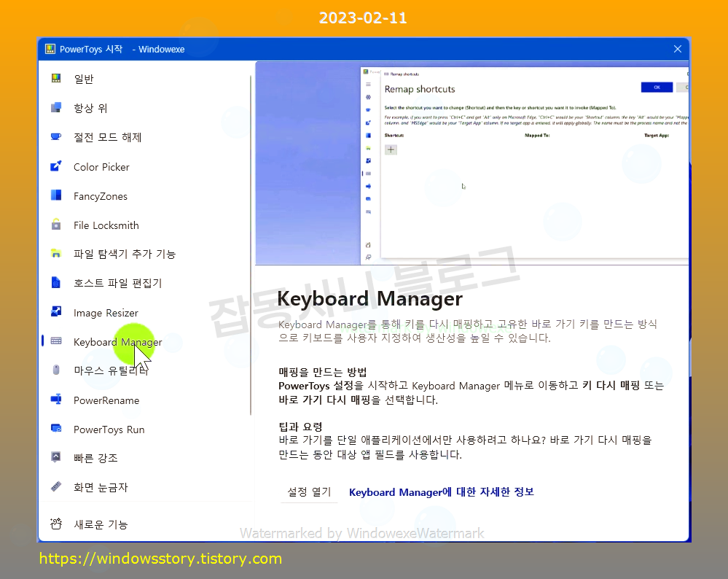728x579 pixels.
Task: Open Color Picker page in sidebar
Action: point(101,167)
